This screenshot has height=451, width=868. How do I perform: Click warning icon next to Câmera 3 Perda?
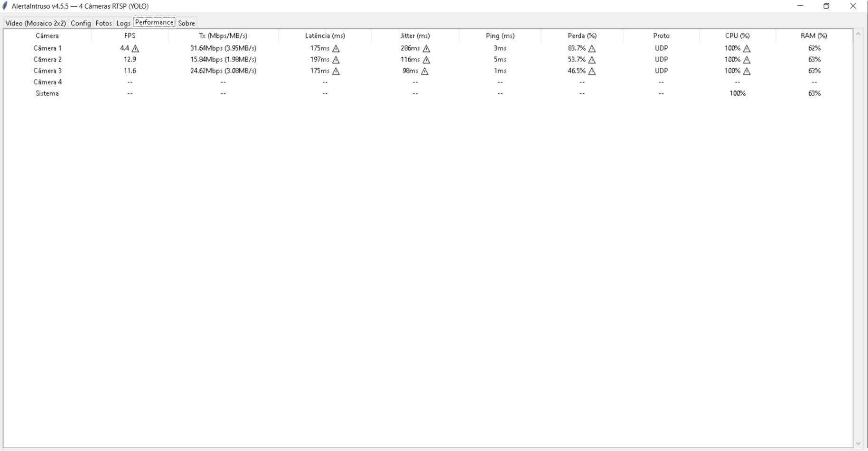click(592, 71)
